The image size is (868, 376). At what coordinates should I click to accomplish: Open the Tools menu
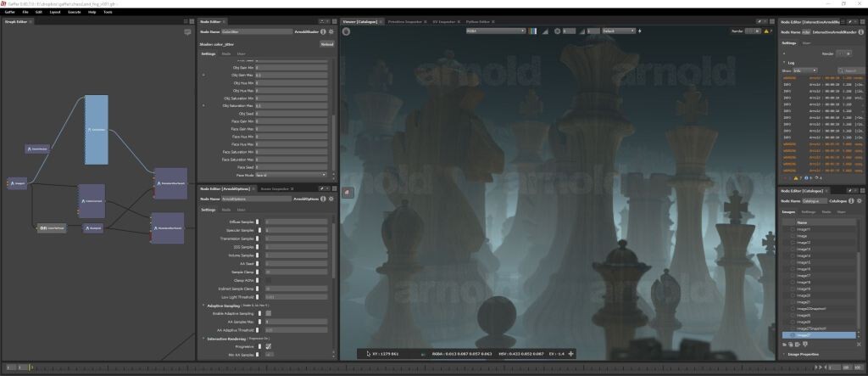click(x=108, y=12)
